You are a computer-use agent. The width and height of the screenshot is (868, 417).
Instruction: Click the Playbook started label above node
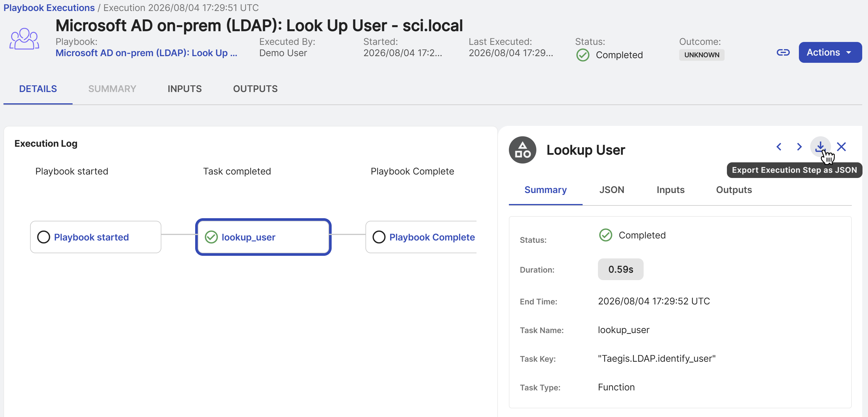click(x=72, y=171)
